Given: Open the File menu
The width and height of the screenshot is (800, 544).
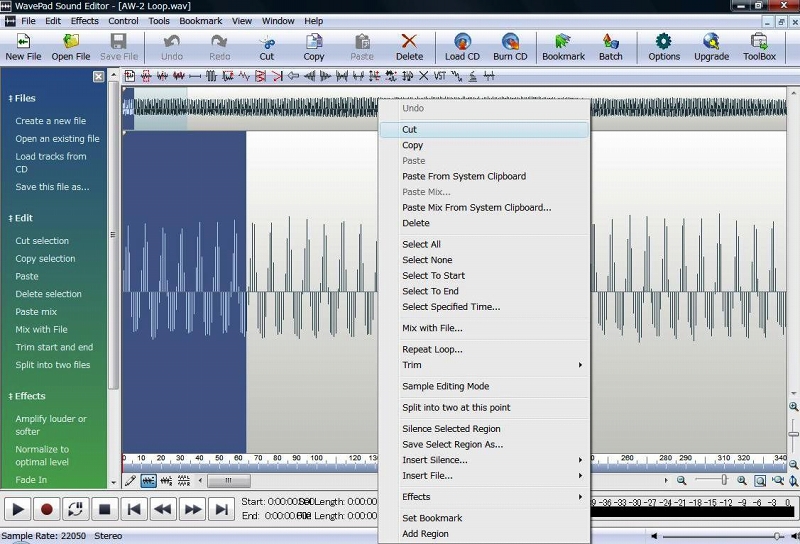Looking at the screenshot, I should point(28,21).
